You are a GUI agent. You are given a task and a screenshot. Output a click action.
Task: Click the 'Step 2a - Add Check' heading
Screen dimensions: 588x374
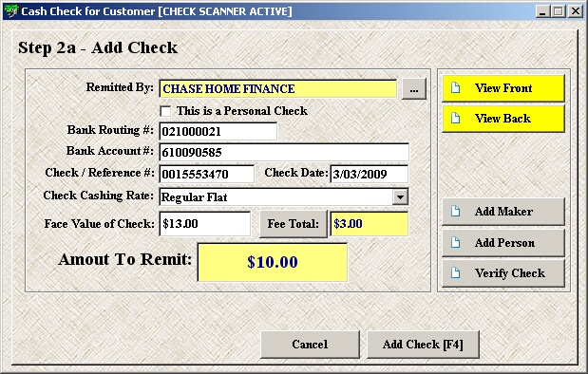[x=98, y=48]
